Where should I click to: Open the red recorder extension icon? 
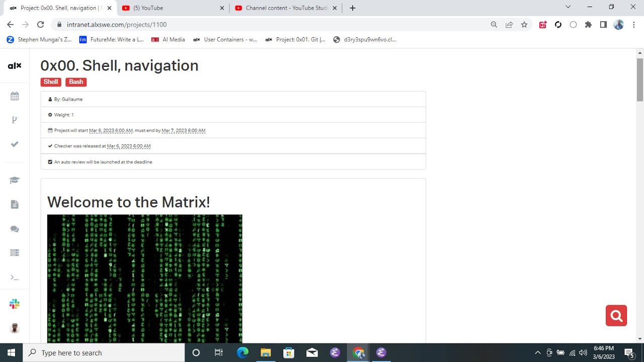point(543,25)
